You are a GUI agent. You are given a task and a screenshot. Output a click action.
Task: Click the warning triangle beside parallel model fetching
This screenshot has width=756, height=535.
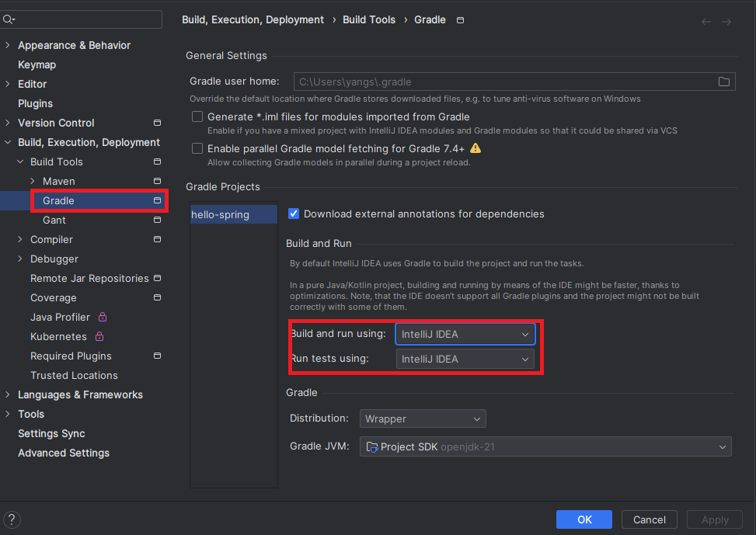pyautogui.click(x=476, y=148)
